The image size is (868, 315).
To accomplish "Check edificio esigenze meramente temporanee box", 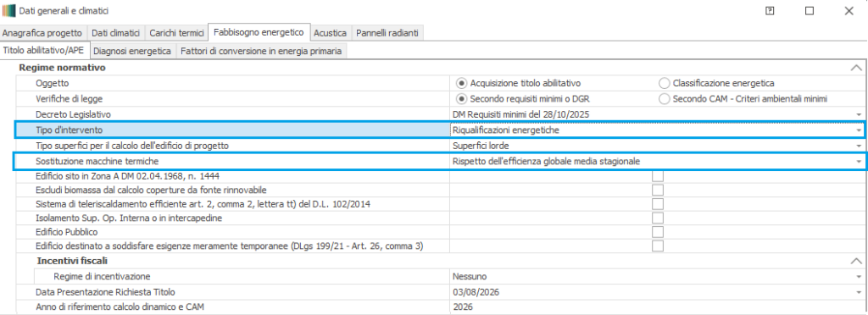I will 658,246.
